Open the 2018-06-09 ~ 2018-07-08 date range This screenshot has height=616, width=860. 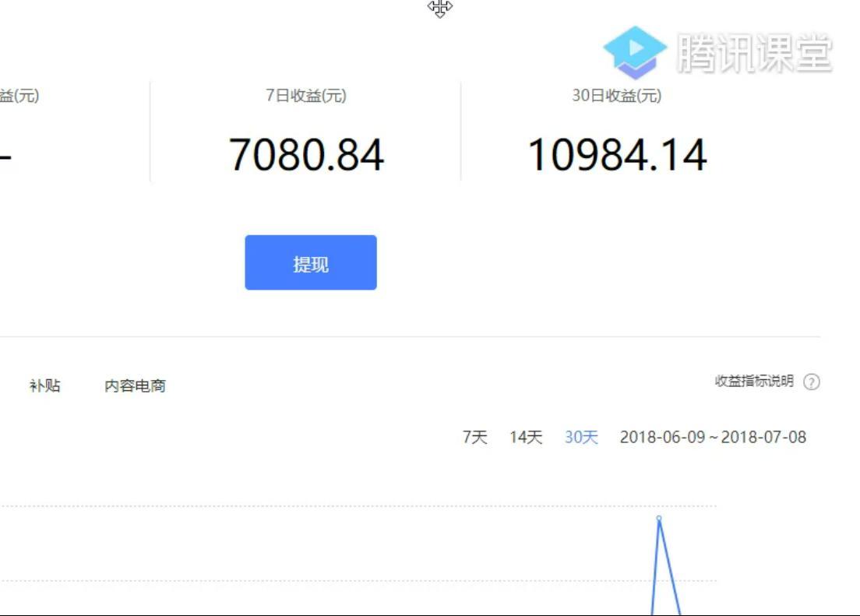[713, 438]
